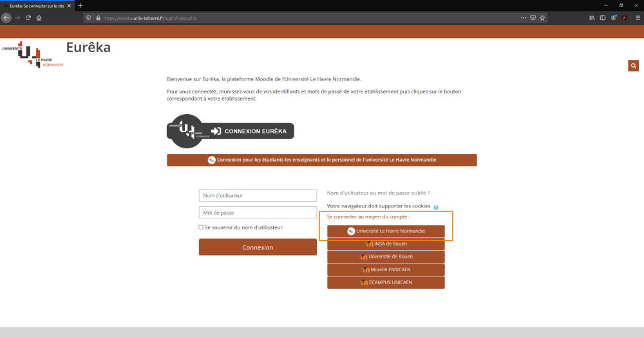Expand page actions three-dot menu in address bar

(523, 18)
